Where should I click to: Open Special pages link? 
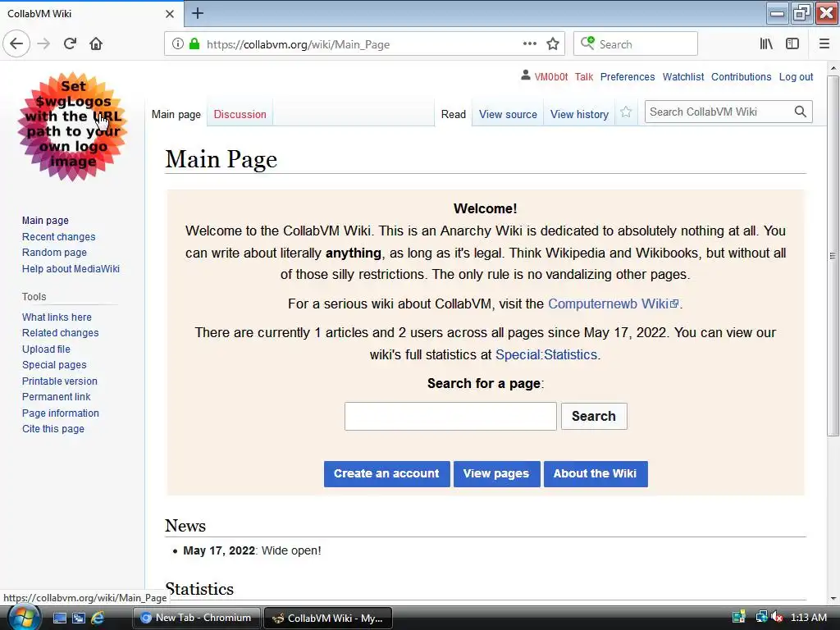click(x=54, y=365)
